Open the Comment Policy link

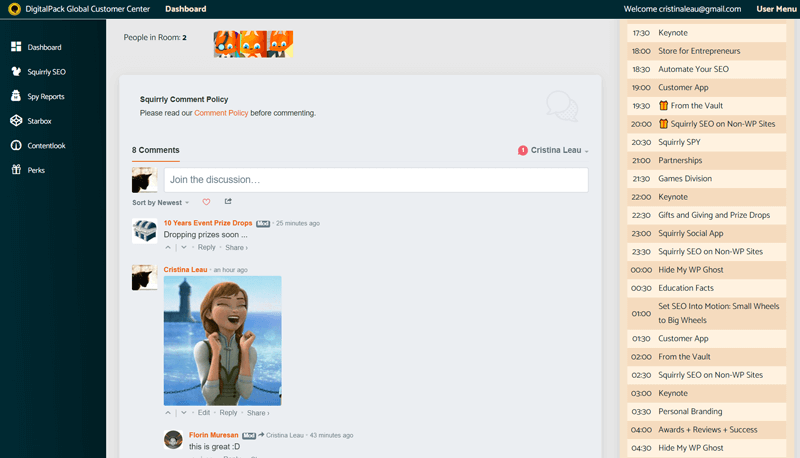click(221, 113)
